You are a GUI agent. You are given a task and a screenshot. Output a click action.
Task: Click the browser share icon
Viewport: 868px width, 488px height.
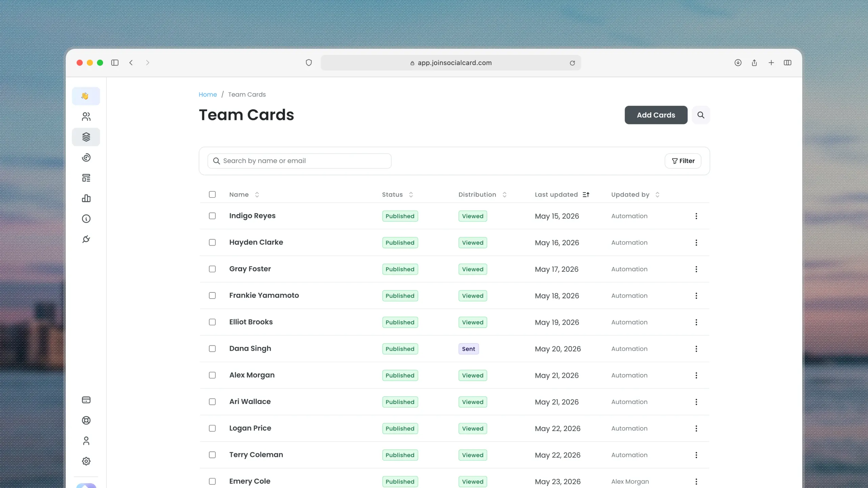click(x=754, y=63)
